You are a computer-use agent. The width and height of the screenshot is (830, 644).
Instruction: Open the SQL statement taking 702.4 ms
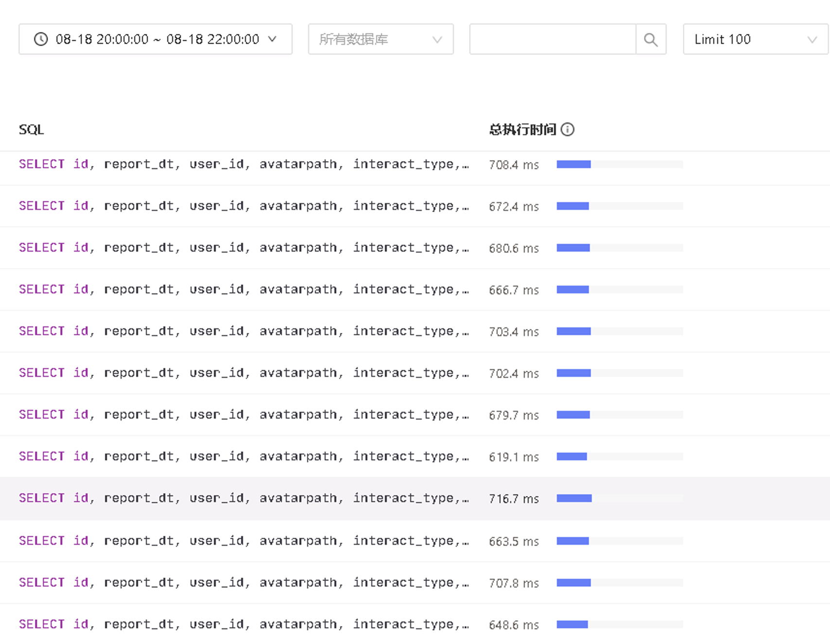243,373
